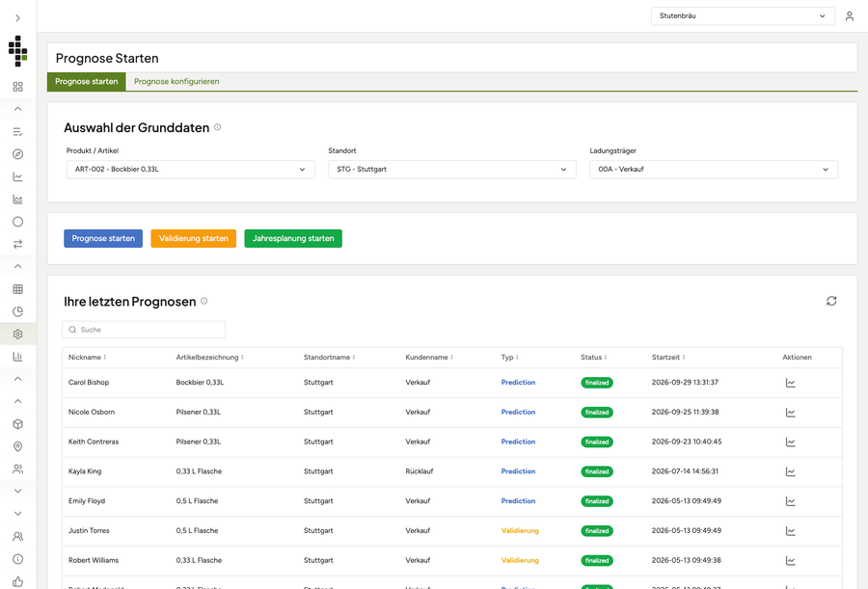Open the Stutenbräu company dropdown

(x=743, y=16)
